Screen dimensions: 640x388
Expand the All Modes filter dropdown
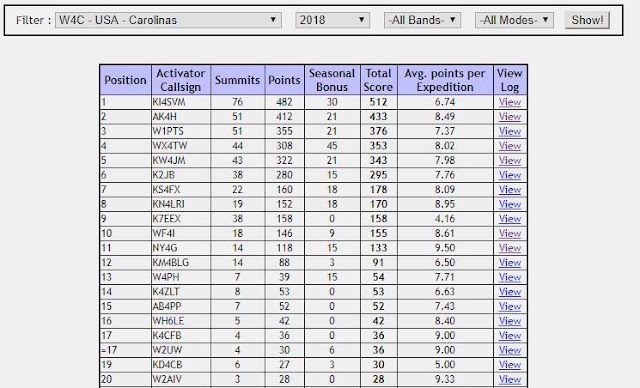(514, 20)
